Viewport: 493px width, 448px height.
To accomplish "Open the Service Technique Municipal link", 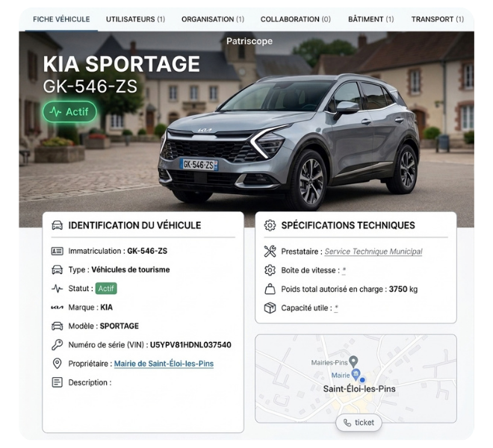I will (x=373, y=252).
